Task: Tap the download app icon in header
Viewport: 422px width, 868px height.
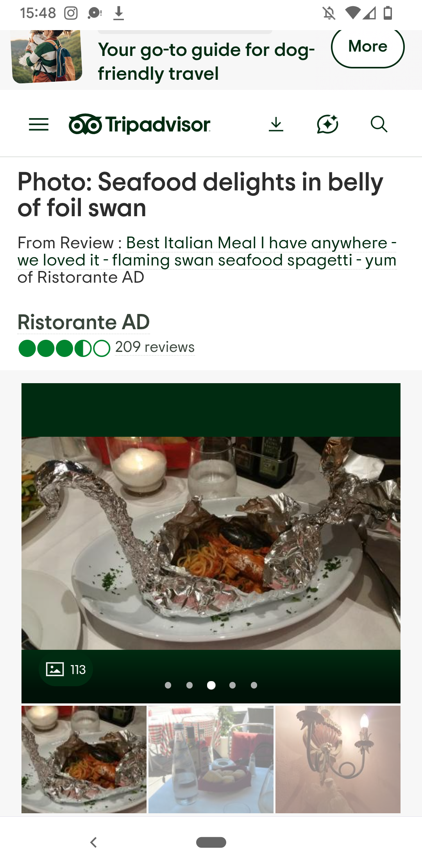Action: pyautogui.click(x=276, y=124)
